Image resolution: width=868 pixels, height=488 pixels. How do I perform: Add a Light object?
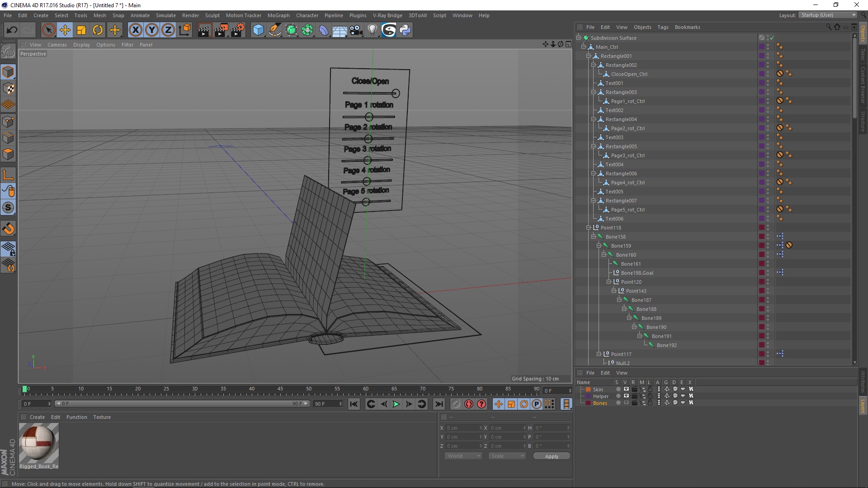click(x=373, y=30)
